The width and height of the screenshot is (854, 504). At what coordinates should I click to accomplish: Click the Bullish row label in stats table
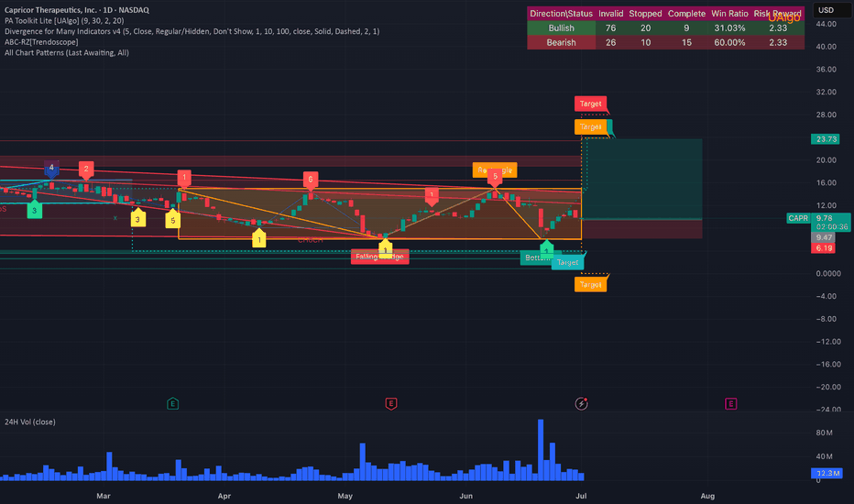click(561, 27)
